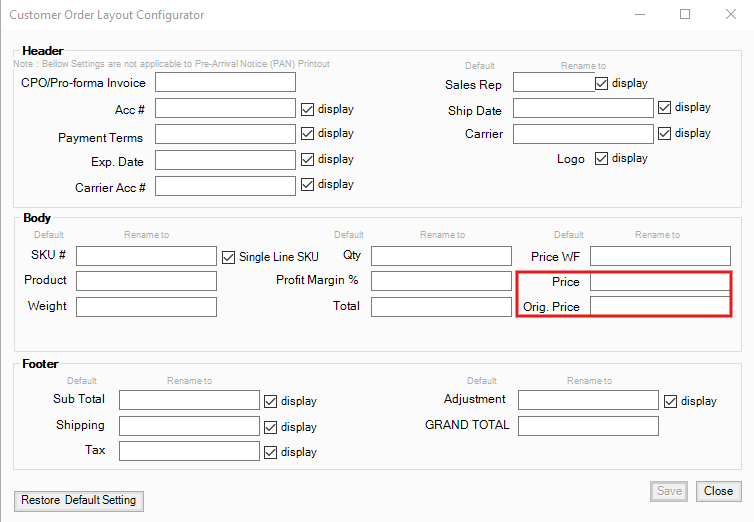
Task: Click Restore Default Setting button
Action: tap(79, 500)
